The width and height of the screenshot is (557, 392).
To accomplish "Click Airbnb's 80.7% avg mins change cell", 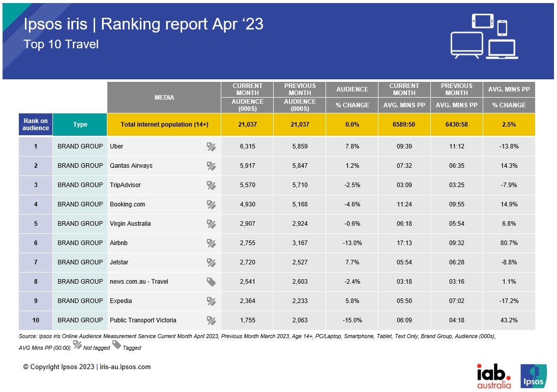I will pyautogui.click(x=509, y=243).
